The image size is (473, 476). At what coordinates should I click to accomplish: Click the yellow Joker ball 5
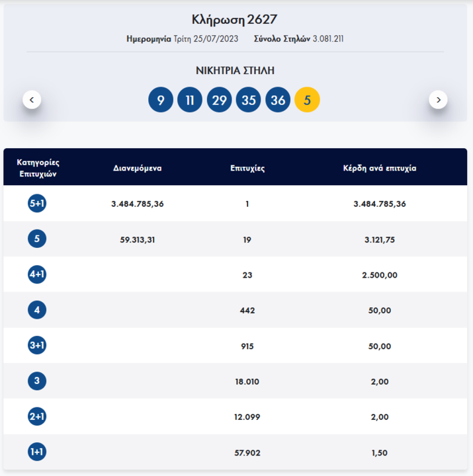(307, 100)
